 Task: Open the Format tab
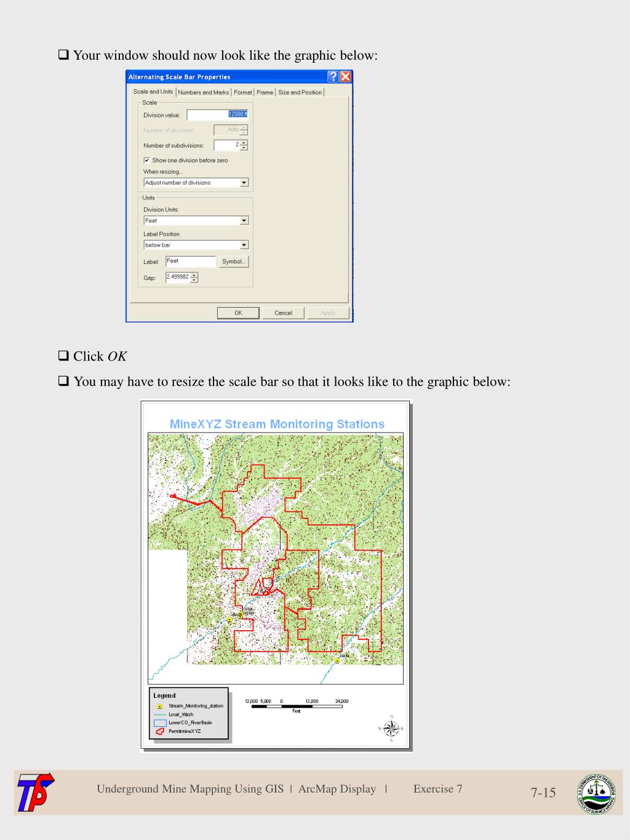coord(243,92)
